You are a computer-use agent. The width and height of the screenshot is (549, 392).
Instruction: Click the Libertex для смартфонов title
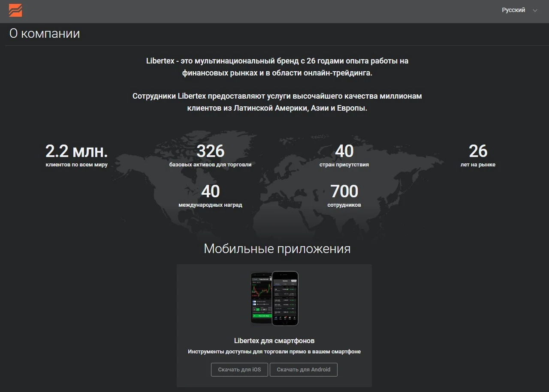pyautogui.click(x=274, y=341)
